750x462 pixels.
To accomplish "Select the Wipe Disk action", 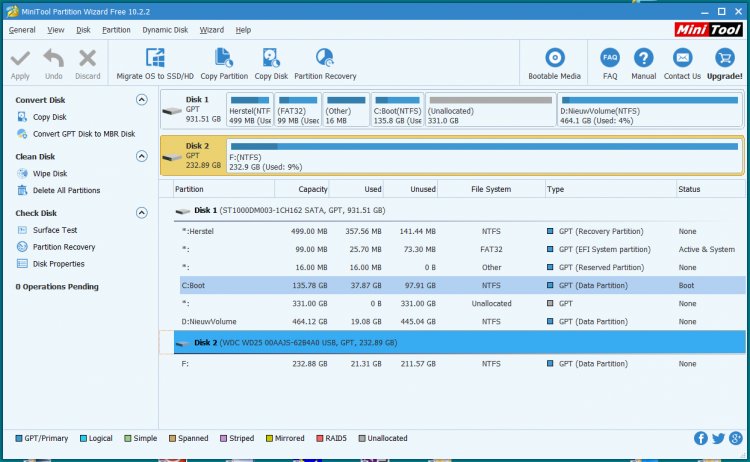I will [49, 174].
